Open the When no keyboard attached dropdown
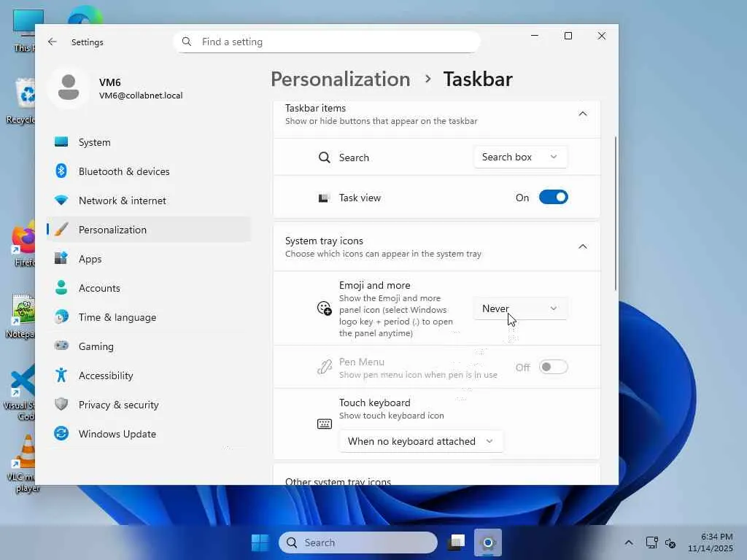 (421, 441)
